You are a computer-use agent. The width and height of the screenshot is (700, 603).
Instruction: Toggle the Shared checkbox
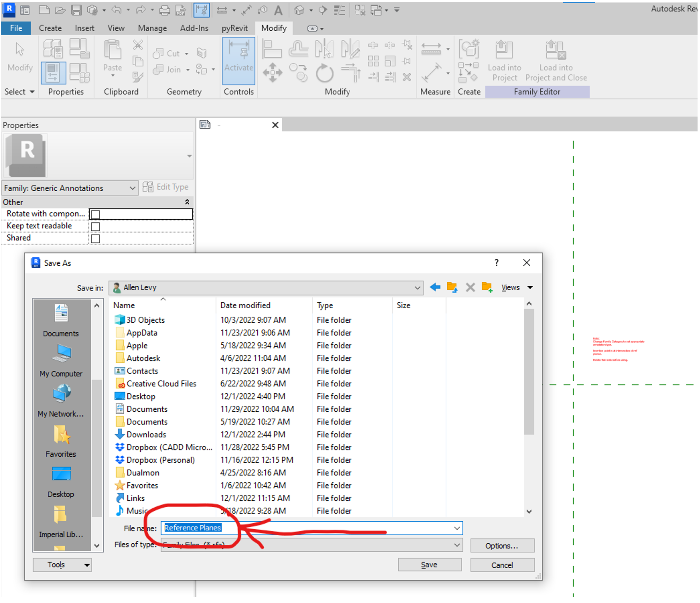coord(96,239)
